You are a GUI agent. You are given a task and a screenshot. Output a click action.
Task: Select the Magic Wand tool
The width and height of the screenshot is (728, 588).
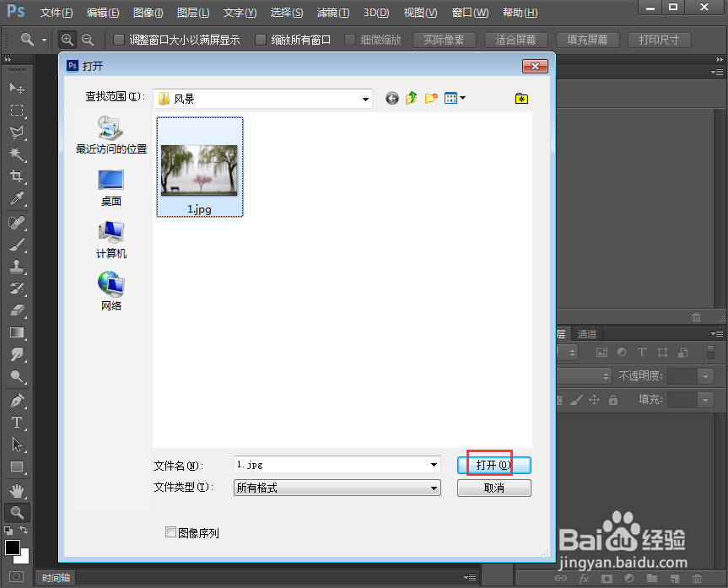pos(17,154)
